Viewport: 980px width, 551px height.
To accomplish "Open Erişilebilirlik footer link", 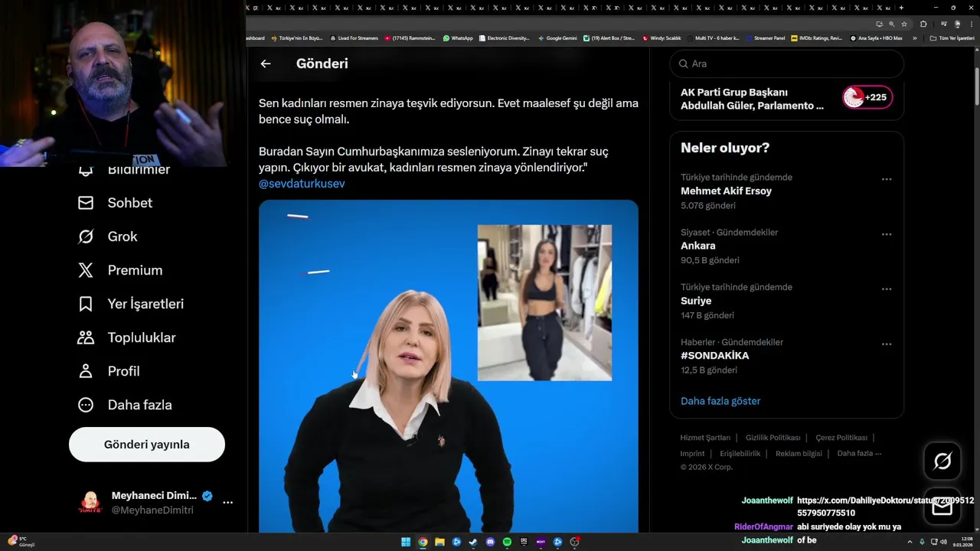I will [x=740, y=453].
